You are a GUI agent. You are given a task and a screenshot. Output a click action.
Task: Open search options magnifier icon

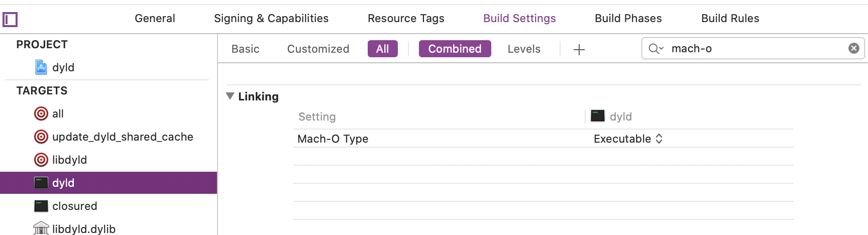tap(656, 49)
